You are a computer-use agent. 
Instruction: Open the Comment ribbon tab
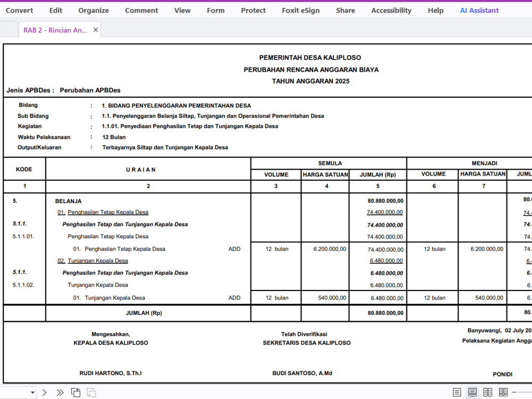[142, 11]
